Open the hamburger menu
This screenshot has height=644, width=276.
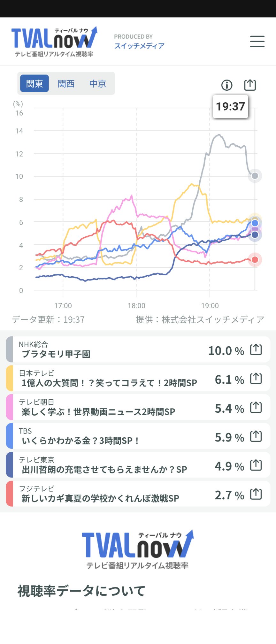257,42
